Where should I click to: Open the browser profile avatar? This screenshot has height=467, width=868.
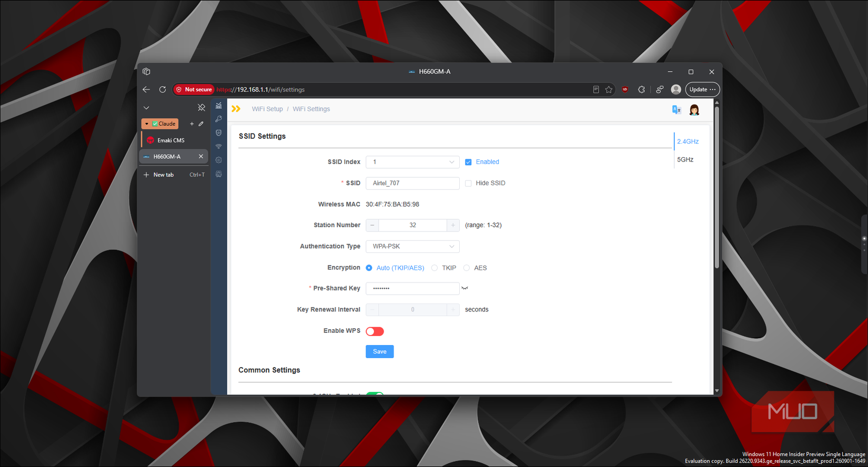(677, 89)
